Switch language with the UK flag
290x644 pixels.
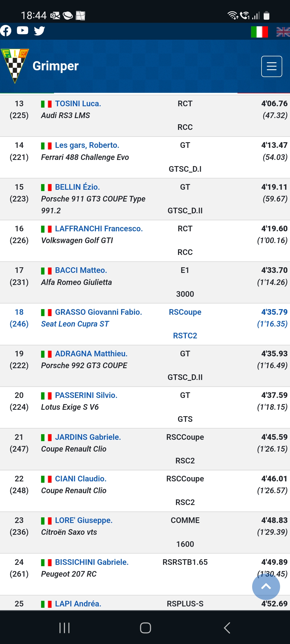click(x=283, y=32)
